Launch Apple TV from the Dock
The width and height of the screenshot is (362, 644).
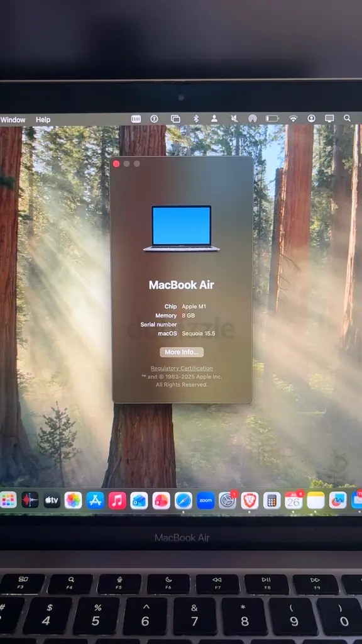(x=52, y=500)
